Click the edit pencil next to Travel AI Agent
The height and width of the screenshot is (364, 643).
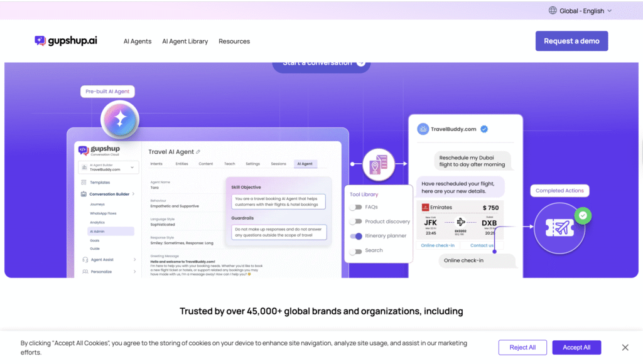pos(198,152)
